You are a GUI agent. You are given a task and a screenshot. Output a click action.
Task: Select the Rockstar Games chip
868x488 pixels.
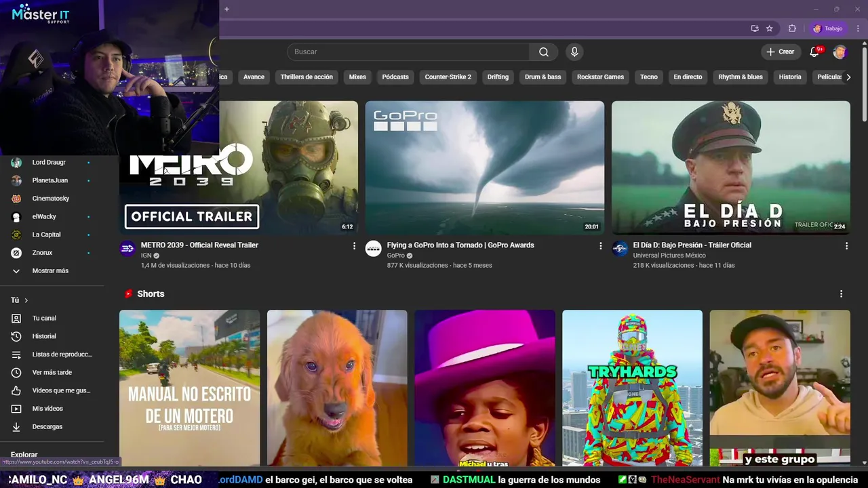[x=600, y=77]
